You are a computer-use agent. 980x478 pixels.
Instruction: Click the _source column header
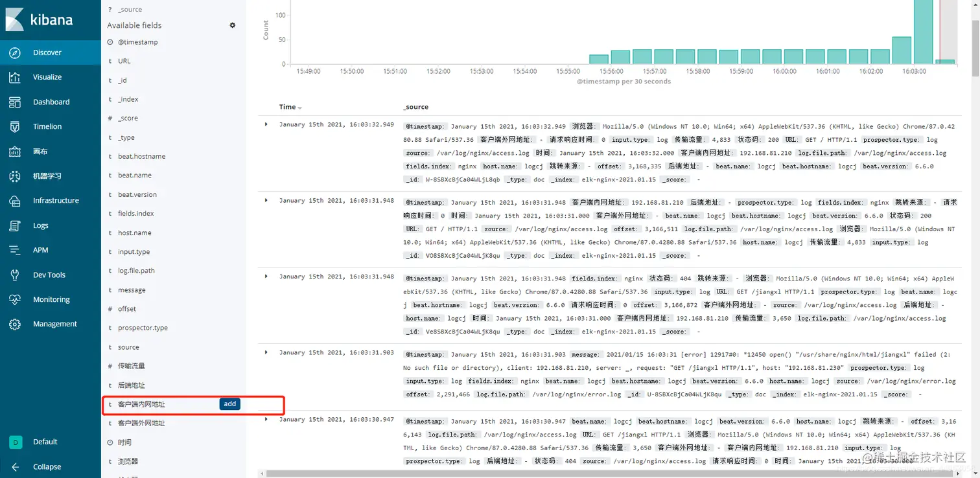(x=415, y=107)
